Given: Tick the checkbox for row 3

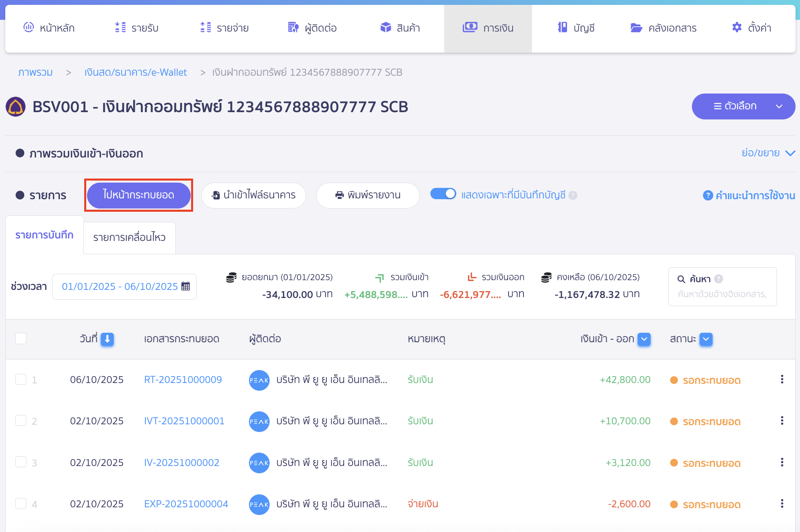Looking at the screenshot, I should (x=21, y=462).
